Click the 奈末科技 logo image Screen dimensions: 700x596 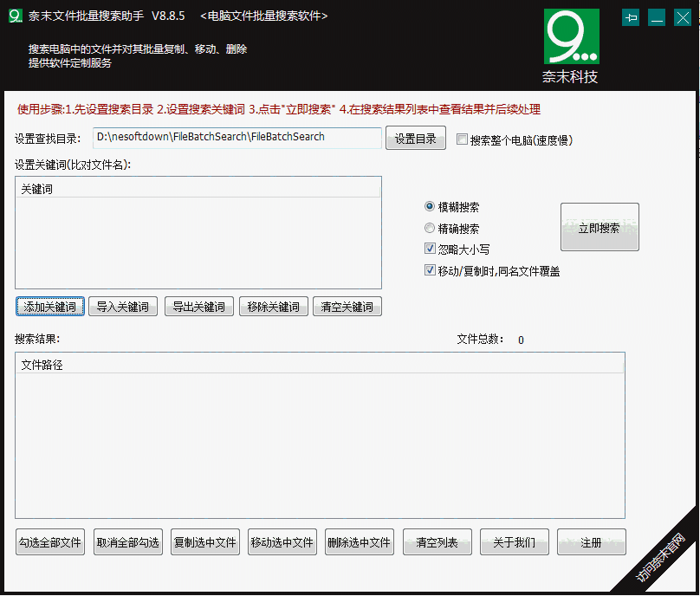(x=570, y=46)
